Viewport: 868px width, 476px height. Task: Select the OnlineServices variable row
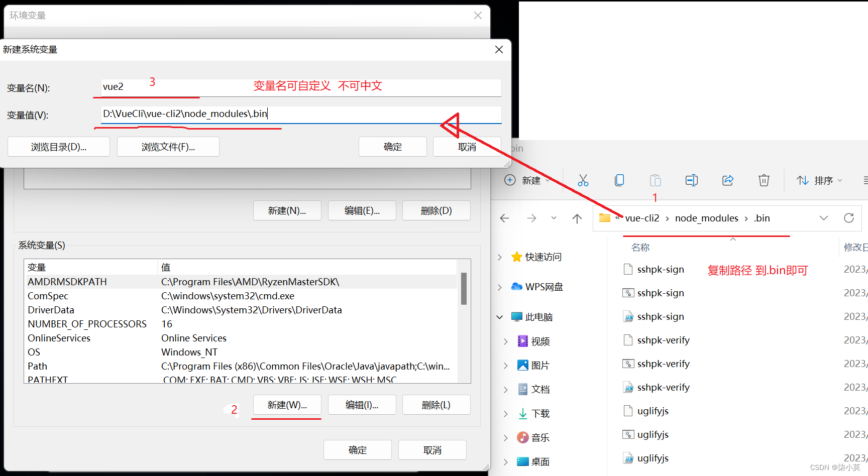click(241, 338)
